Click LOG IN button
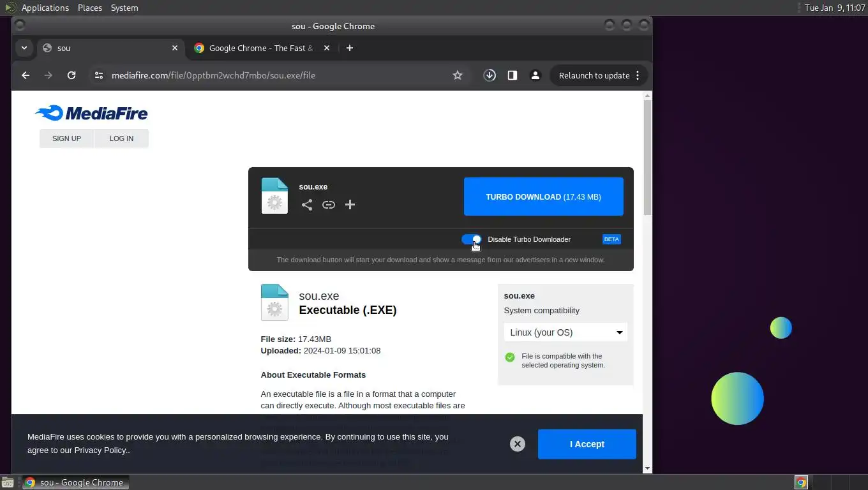 pyautogui.click(x=121, y=138)
